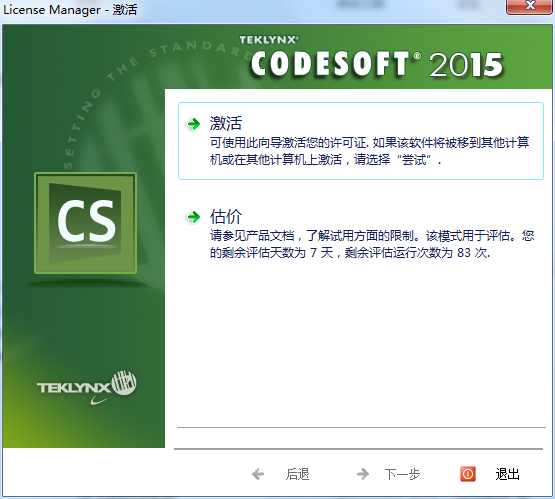Close the License Manager window

point(530,6)
